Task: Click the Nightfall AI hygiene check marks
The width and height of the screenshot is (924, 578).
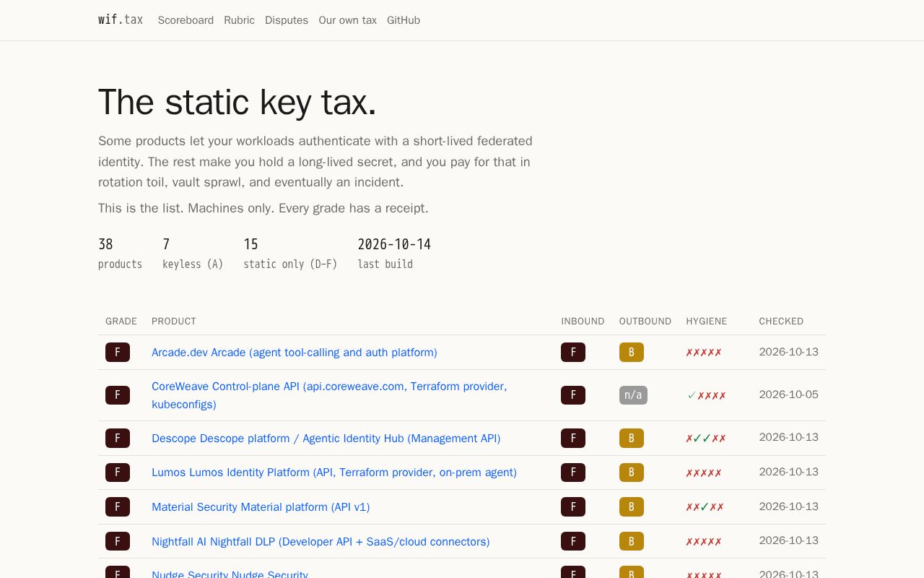Action: click(704, 542)
